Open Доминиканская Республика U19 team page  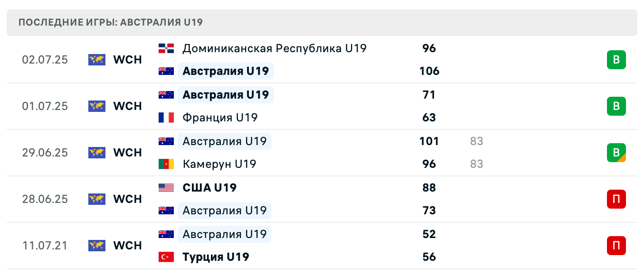(275, 48)
